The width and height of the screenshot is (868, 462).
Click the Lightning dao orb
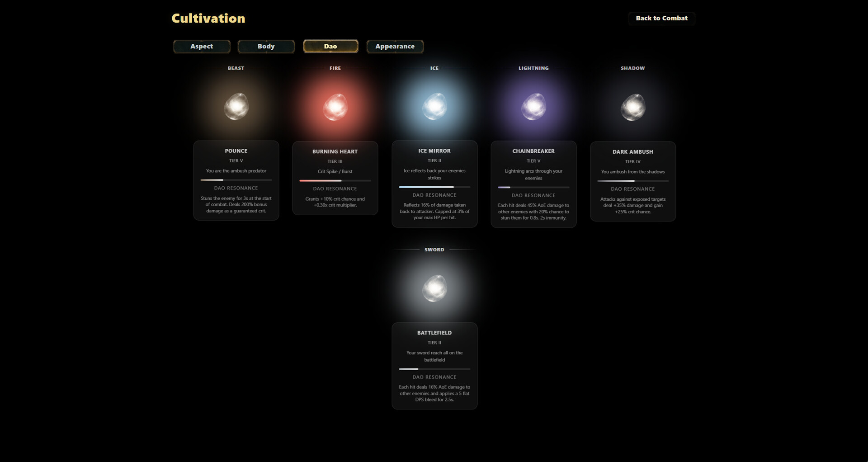point(533,107)
